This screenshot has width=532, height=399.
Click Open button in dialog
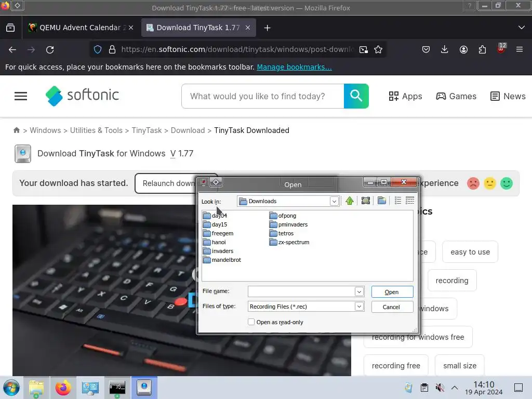(392, 292)
